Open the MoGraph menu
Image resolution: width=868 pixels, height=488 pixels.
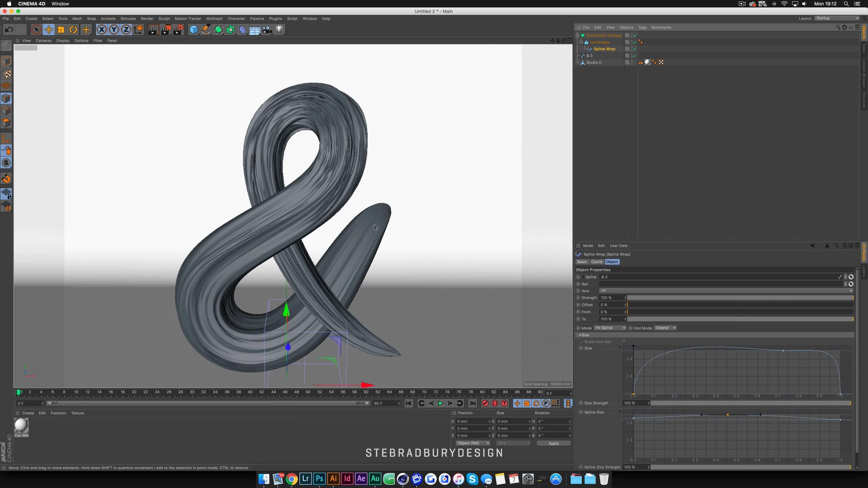click(214, 19)
